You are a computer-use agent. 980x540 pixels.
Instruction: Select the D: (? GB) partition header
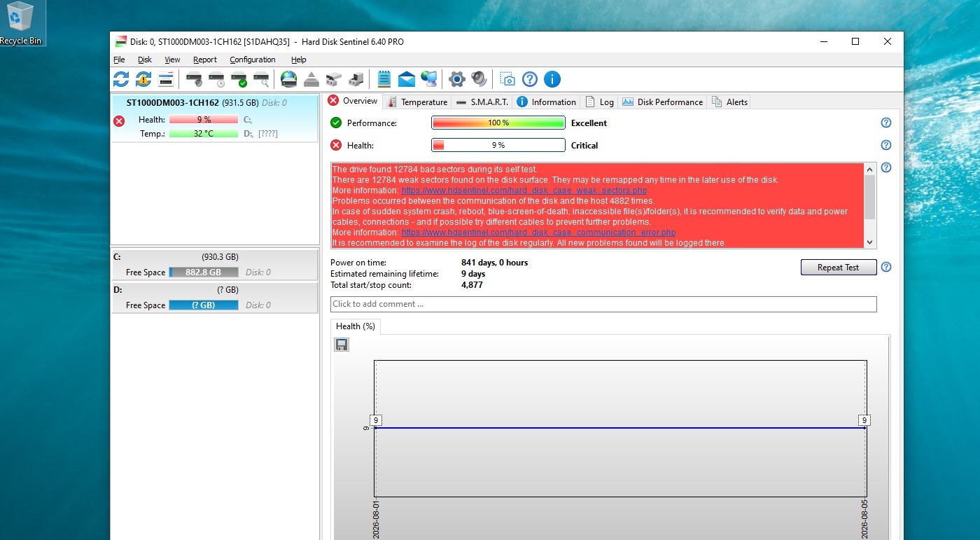tap(215, 290)
